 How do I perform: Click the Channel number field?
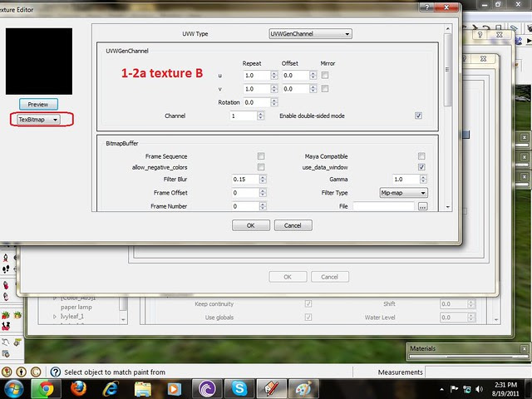pyautogui.click(x=244, y=116)
